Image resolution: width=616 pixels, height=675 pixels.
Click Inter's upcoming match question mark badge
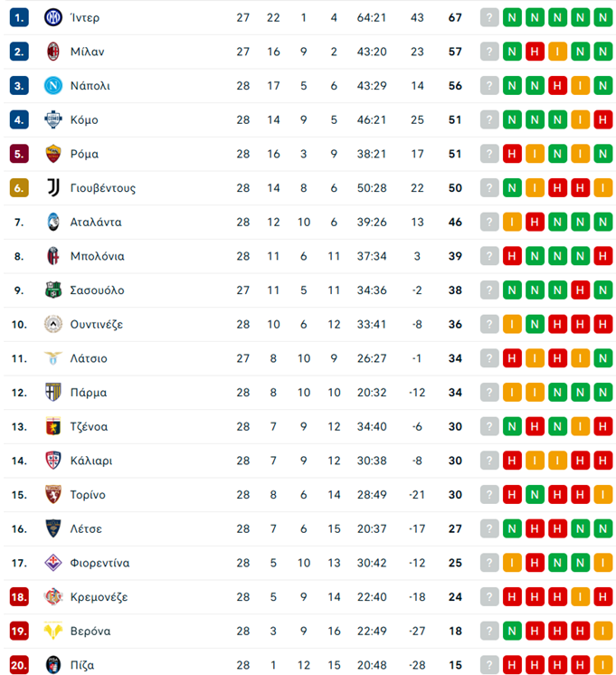click(489, 17)
